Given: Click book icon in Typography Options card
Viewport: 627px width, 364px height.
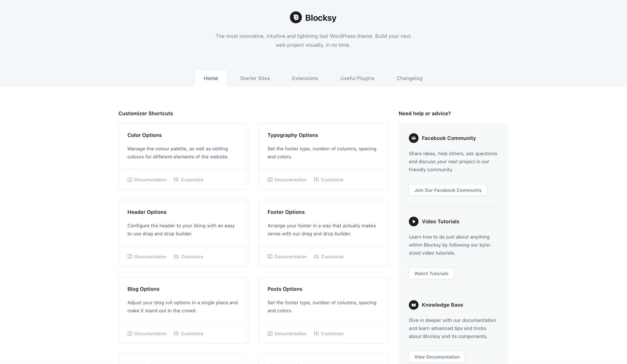Looking at the screenshot, I should coord(270,180).
